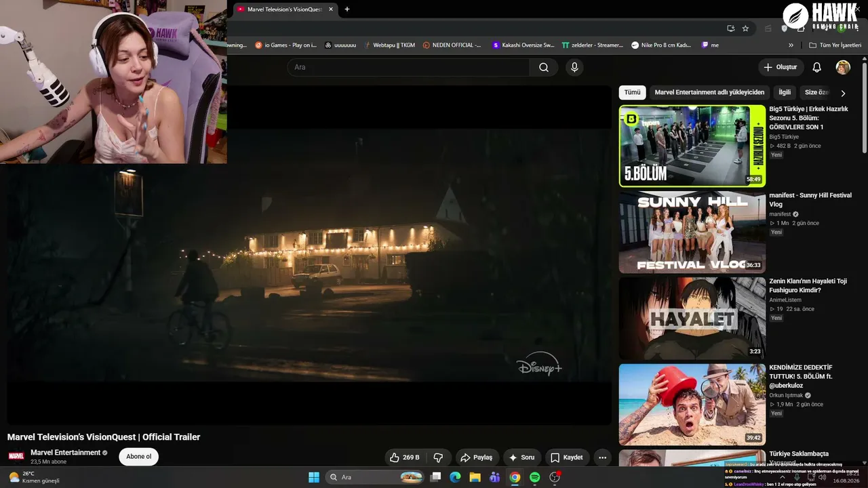The image size is (868, 488).
Task: Select the 'İlgili' filter chip
Action: point(785,92)
